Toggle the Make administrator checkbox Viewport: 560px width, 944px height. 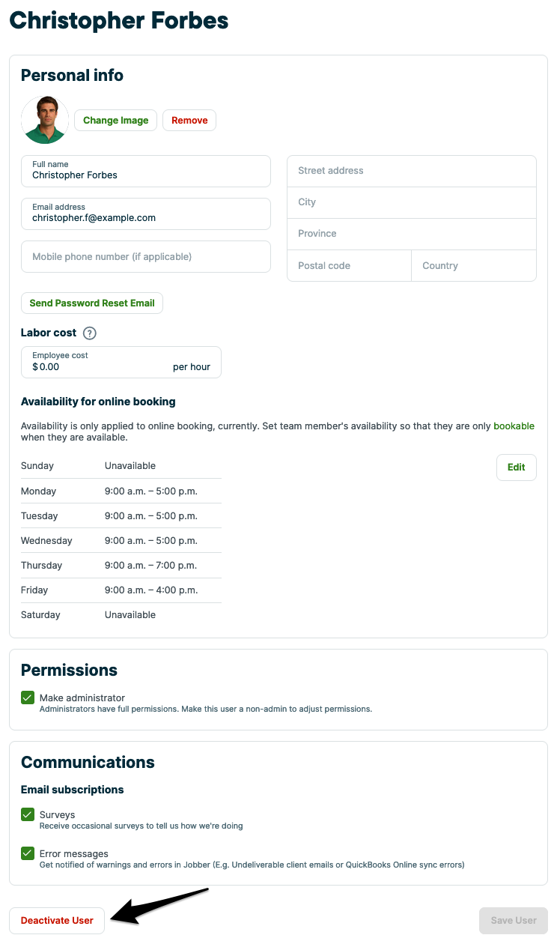[x=28, y=698]
